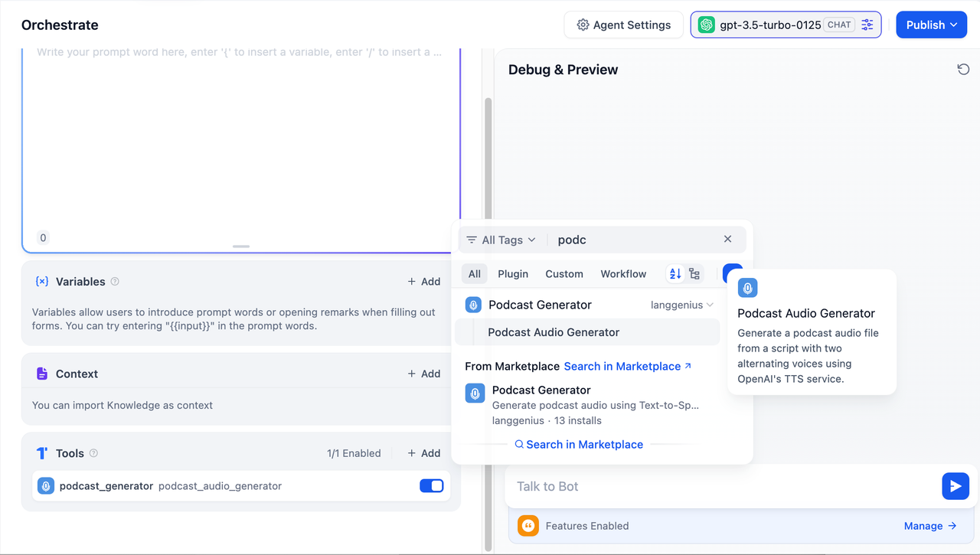Open the All Tags filter dropdown
The height and width of the screenshot is (555, 980).
[501, 240]
